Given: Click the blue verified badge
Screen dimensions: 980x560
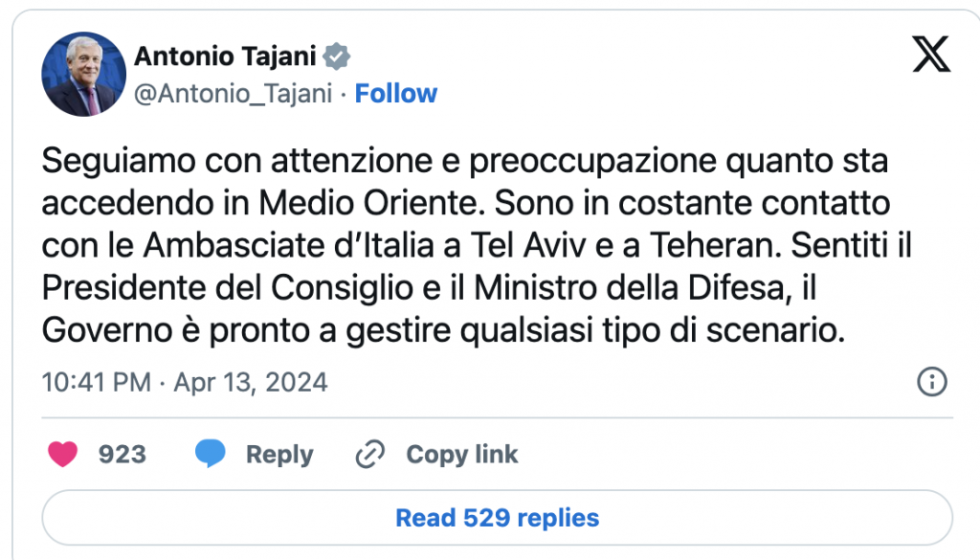Looking at the screenshot, I should (x=336, y=56).
